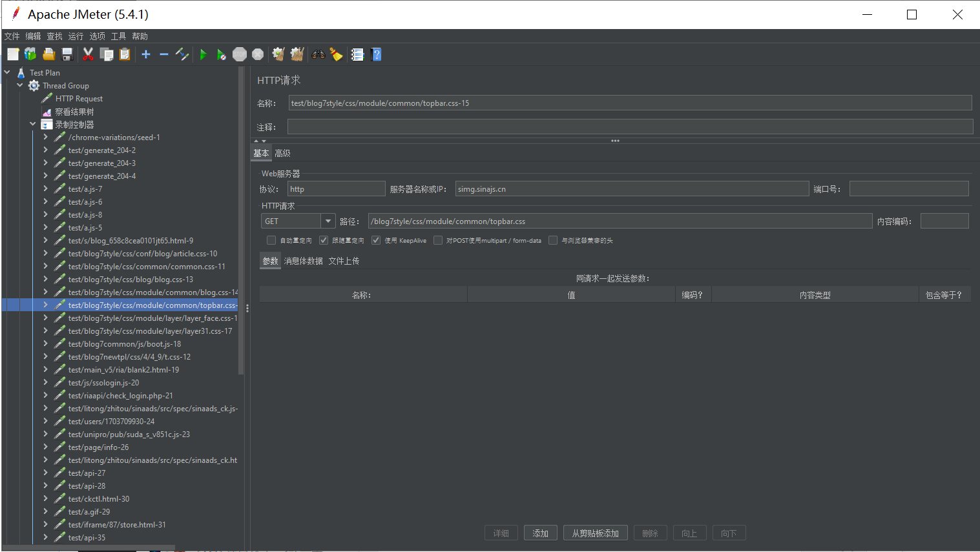Click the minus Collapse All icon
This screenshot has height=552, width=980.
point(164,54)
